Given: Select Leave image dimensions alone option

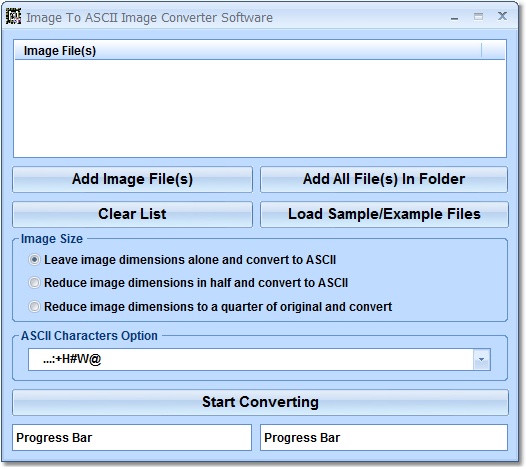Looking at the screenshot, I should click(x=34, y=260).
